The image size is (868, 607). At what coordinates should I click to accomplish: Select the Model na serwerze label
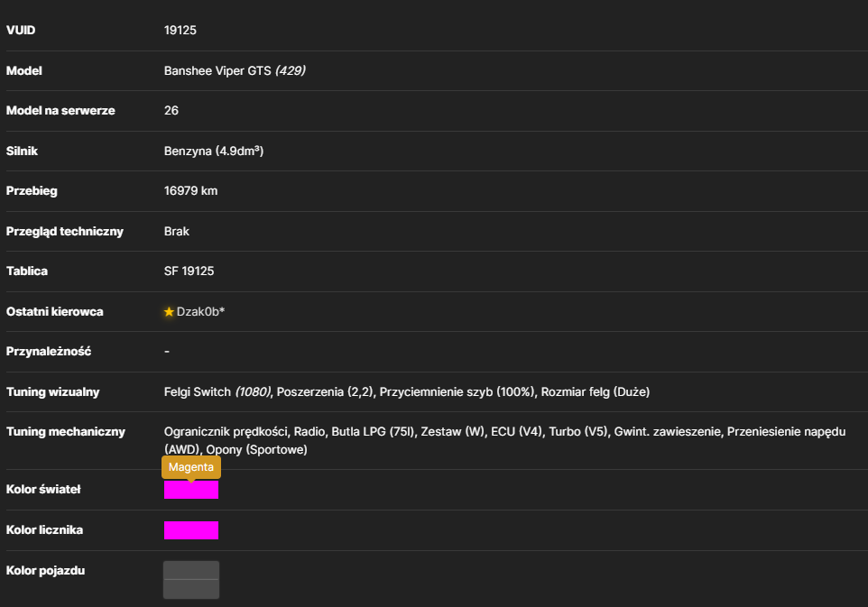60,111
